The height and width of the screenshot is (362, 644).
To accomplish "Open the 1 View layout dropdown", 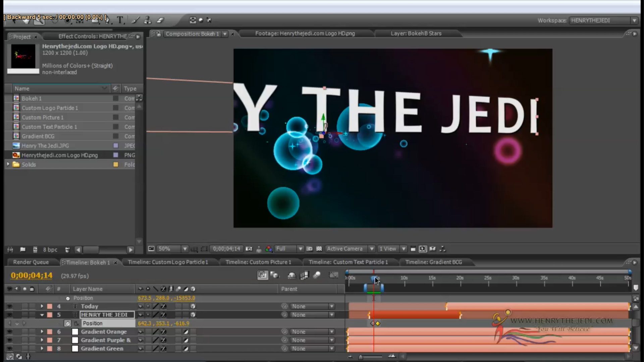I will pyautogui.click(x=392, y=249).
